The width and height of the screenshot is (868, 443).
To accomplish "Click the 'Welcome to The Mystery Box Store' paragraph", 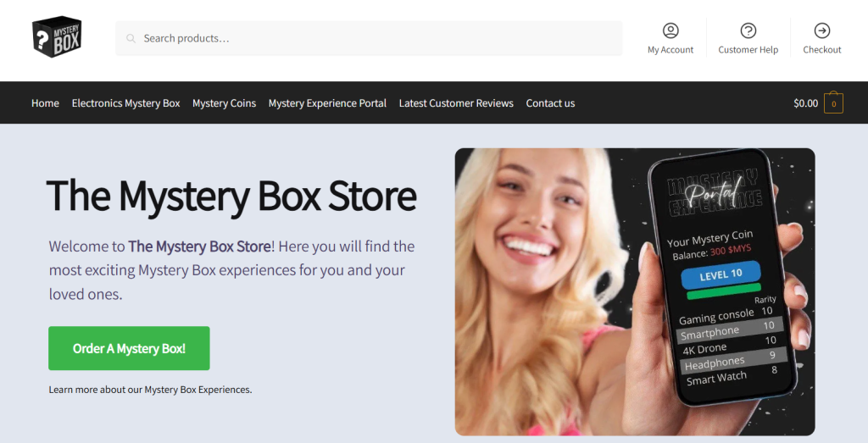I will (x=231, y=270).
